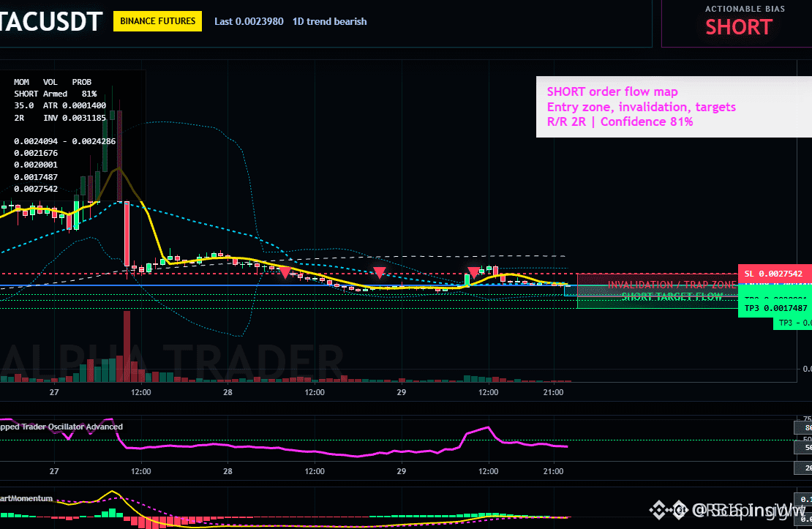812x529 pixels.
Task: Click the tallest red volume bar
Action: [127, 346]
